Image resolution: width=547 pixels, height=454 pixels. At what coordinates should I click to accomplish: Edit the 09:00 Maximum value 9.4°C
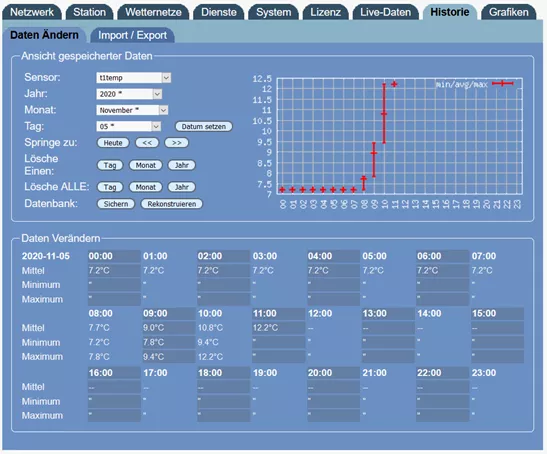tap(168, 357)
